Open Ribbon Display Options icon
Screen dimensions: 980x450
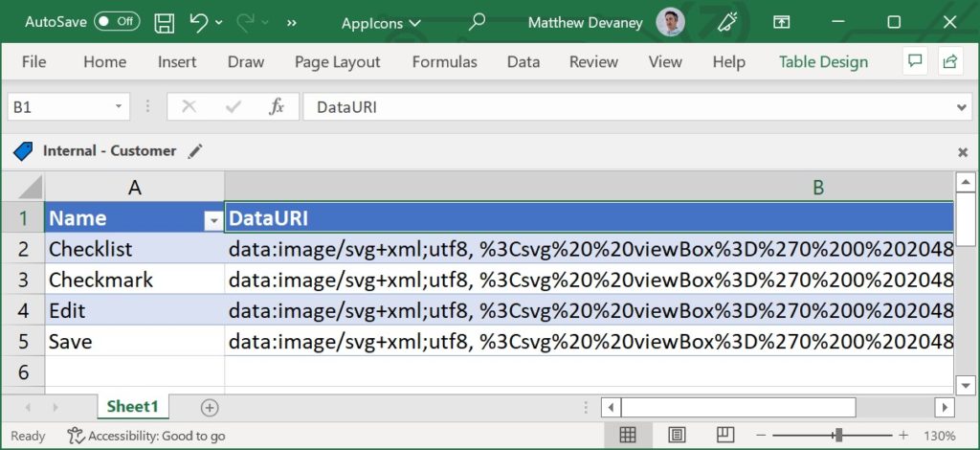[x=781, y=23]
